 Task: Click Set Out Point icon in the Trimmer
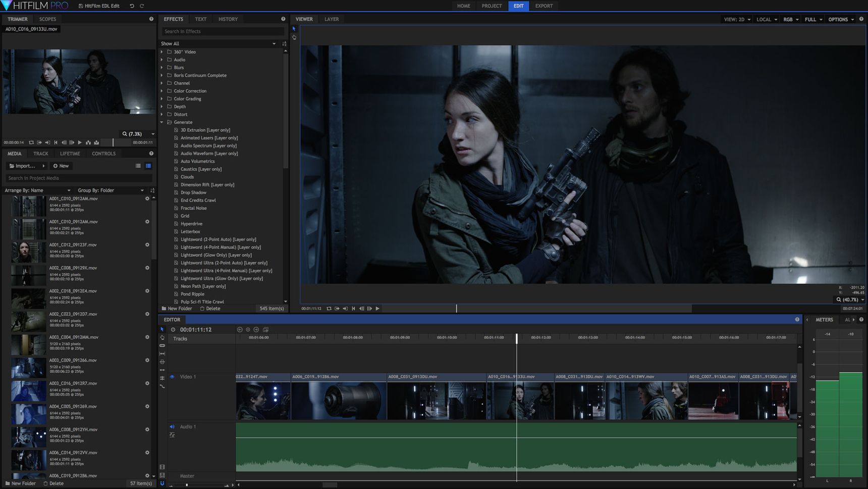coord(47,142)
